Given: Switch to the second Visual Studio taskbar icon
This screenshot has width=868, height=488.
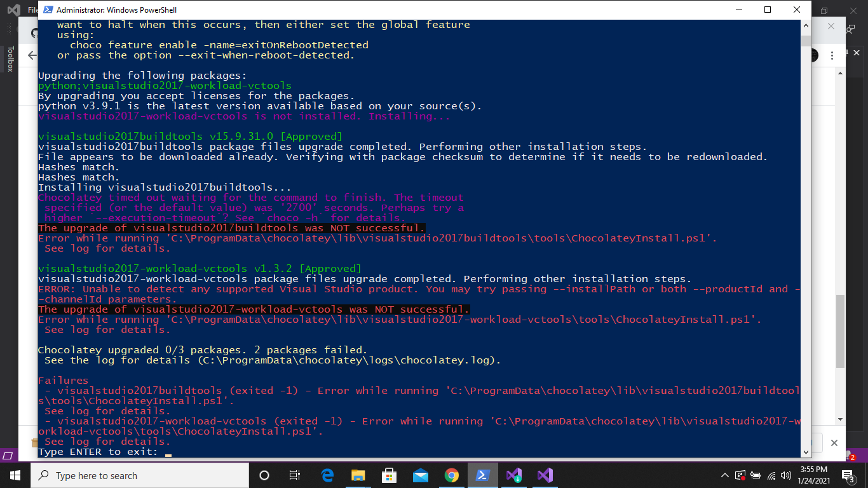Looking at the screenshot, I should point(545,475).
